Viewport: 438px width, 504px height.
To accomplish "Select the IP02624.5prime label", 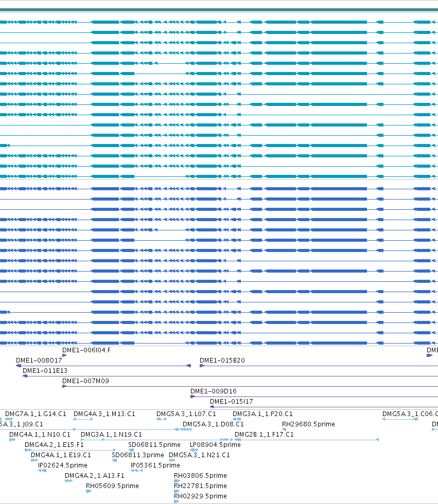I will tap(63, 465).
